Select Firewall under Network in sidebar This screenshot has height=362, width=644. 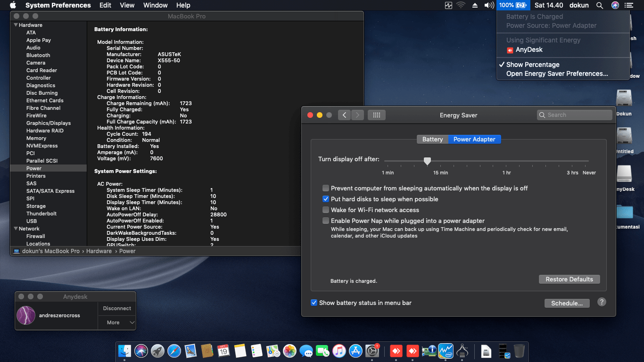(36, 236)
